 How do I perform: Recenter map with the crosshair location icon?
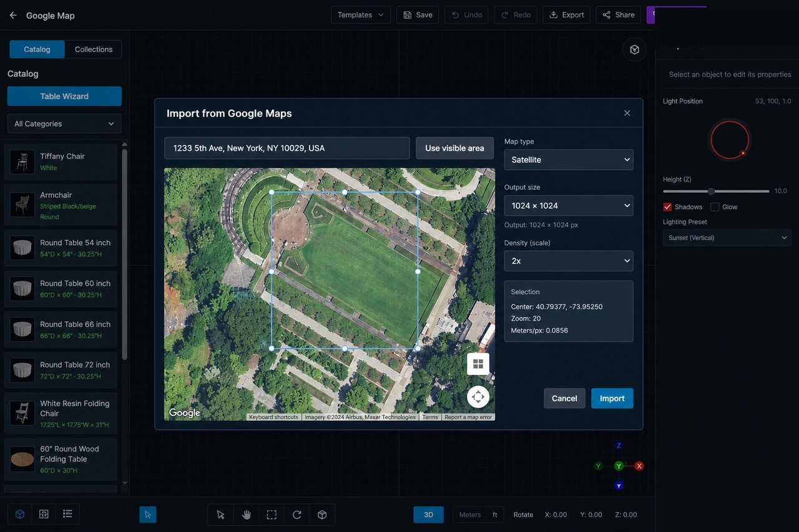pos(478,397)
